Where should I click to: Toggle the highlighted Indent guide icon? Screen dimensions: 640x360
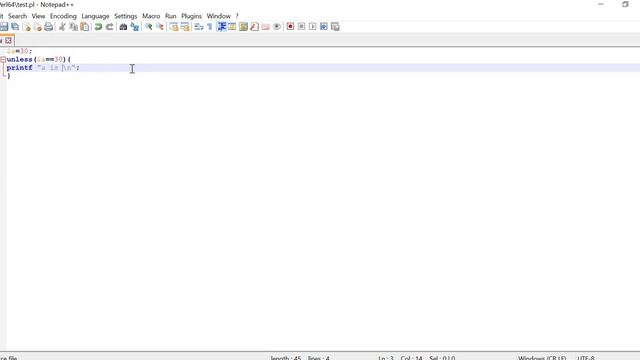point(221,27)
